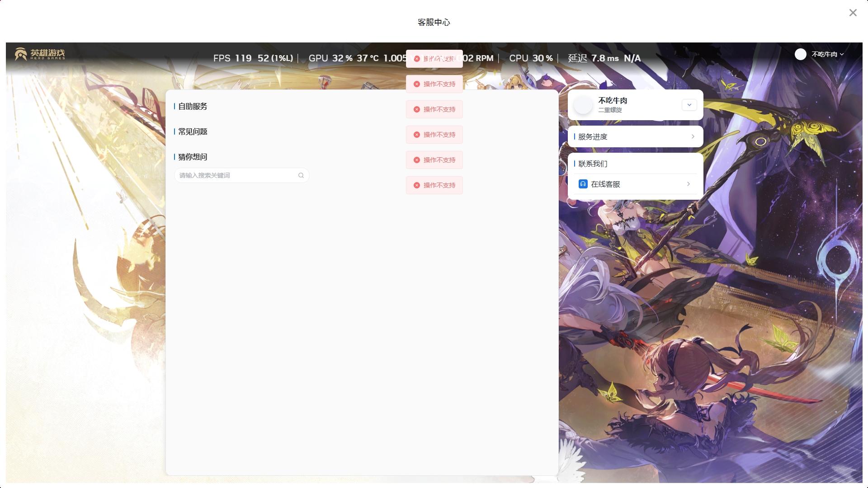The height and width of the screenshot is (488, 868).
Task: Open the 服务进度 entry
Action: [593, 136]
